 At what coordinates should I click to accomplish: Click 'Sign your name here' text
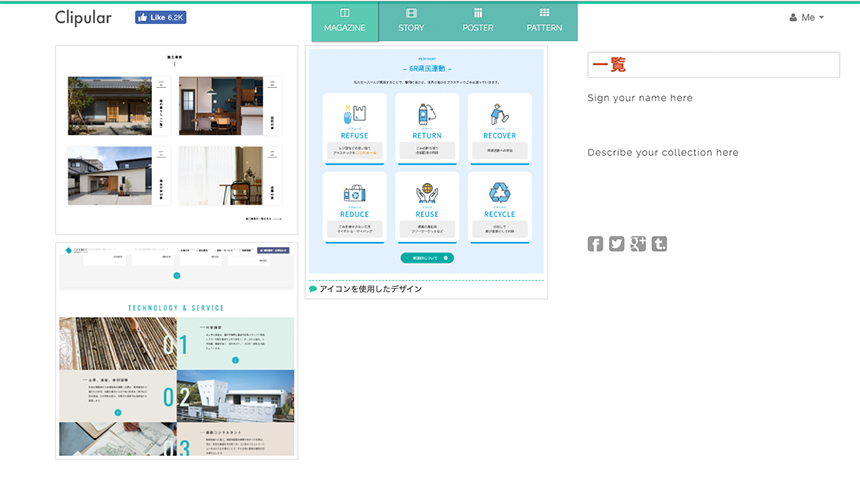tap(640, 98)
